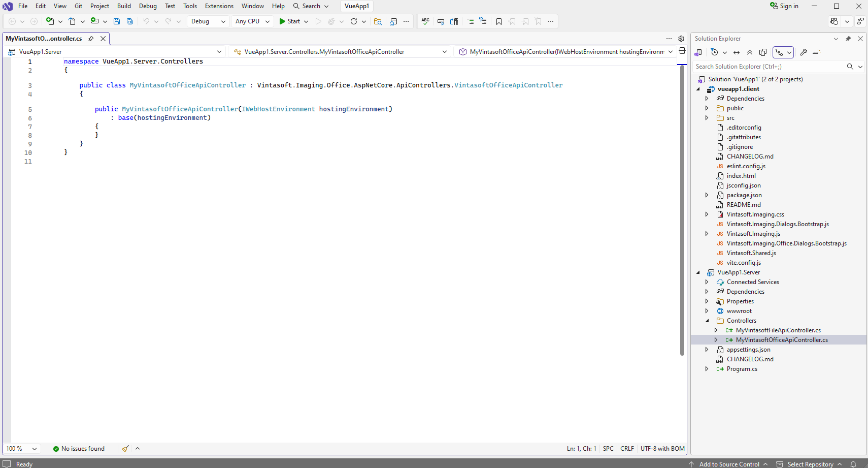The width and height of the screenshot is (868, 468).
Task: Click the code cleanup broom icon
Action: coord(125,449)
